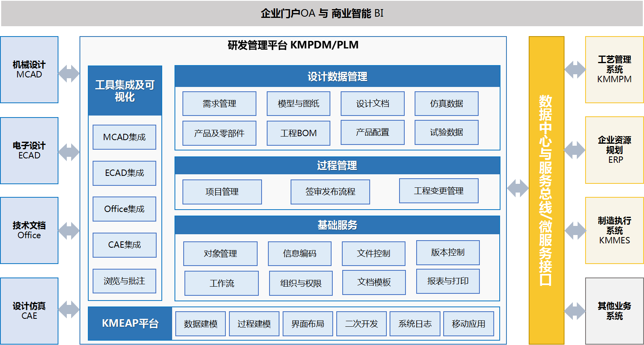Select the 二次开发 box in KMEAP平台
Screen dimensions: 644x345
coord(361,324)
